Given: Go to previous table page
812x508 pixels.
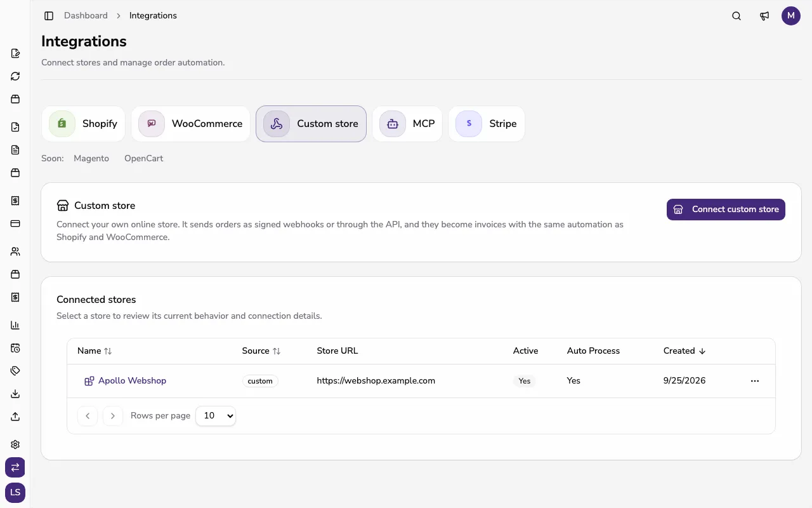Looking at the screenshot, I should [88, 416].
